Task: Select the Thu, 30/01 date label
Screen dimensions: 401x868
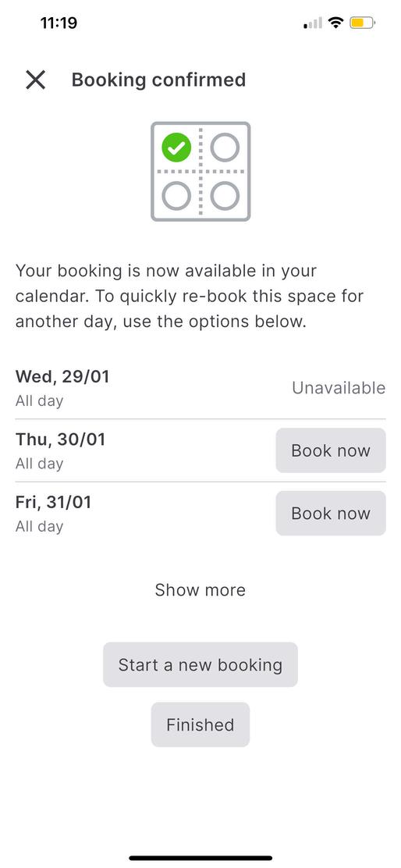Action: (60, 439)
